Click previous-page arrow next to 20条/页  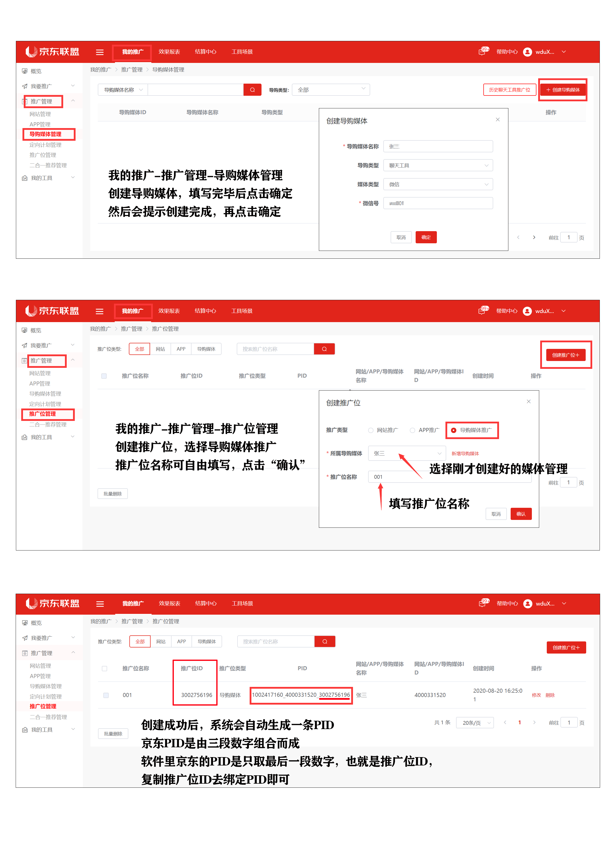pyautogui.click(x=505, y=723)
